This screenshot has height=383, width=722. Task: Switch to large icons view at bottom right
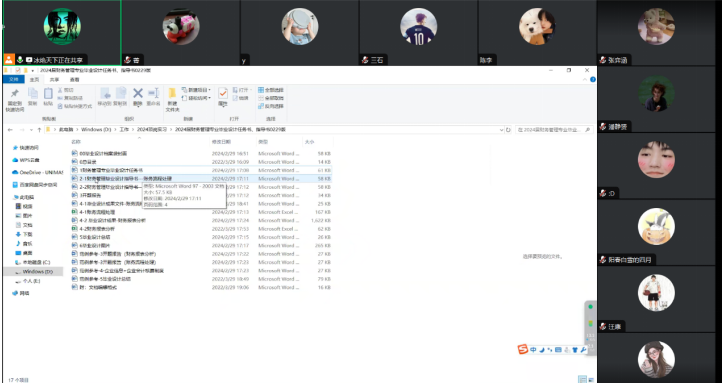[x=591, y=380]
